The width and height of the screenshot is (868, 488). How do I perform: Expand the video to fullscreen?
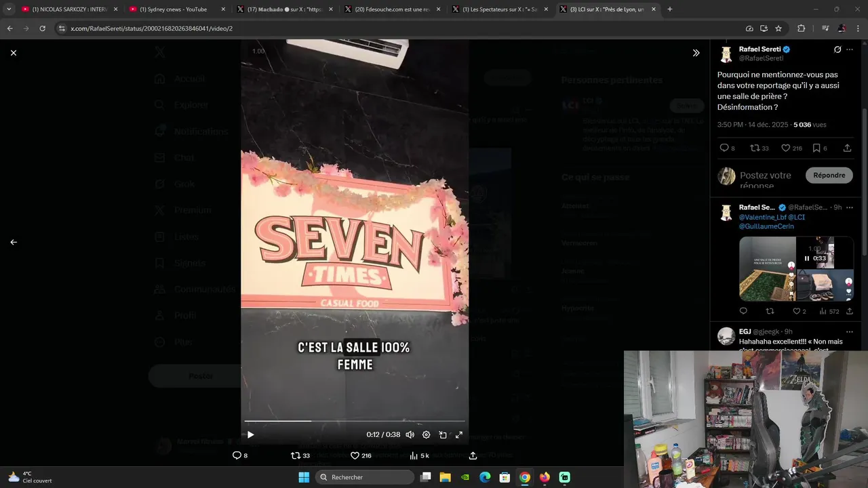pos(459,435)
